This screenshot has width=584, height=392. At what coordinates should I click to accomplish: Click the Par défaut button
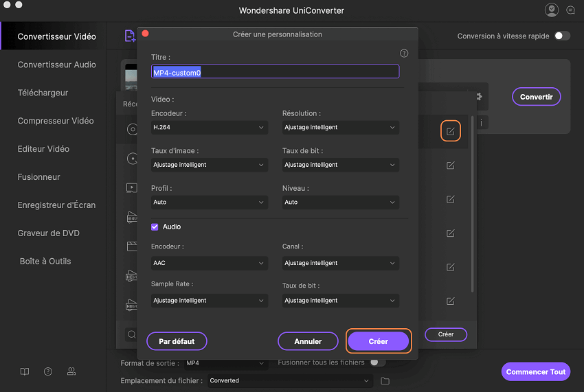coord(177,341)
